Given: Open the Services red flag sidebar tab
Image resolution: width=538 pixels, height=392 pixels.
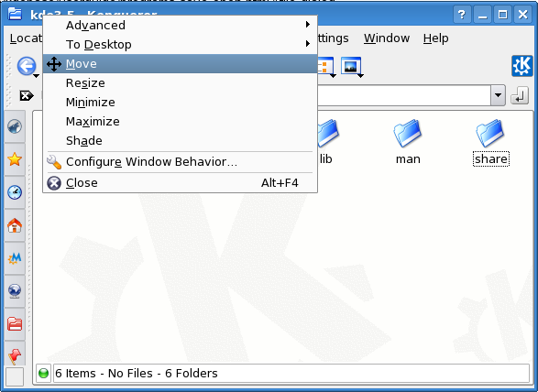Looking at the screenshot, I should (x=15, y=354).
